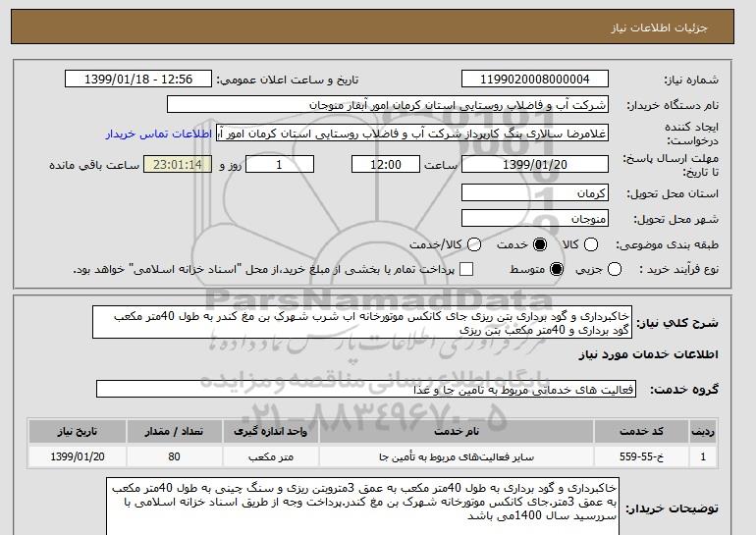Click the واحد اندازه گیری column header
The width and height of the screenshot is (756, 535).
tap(270, 431)
